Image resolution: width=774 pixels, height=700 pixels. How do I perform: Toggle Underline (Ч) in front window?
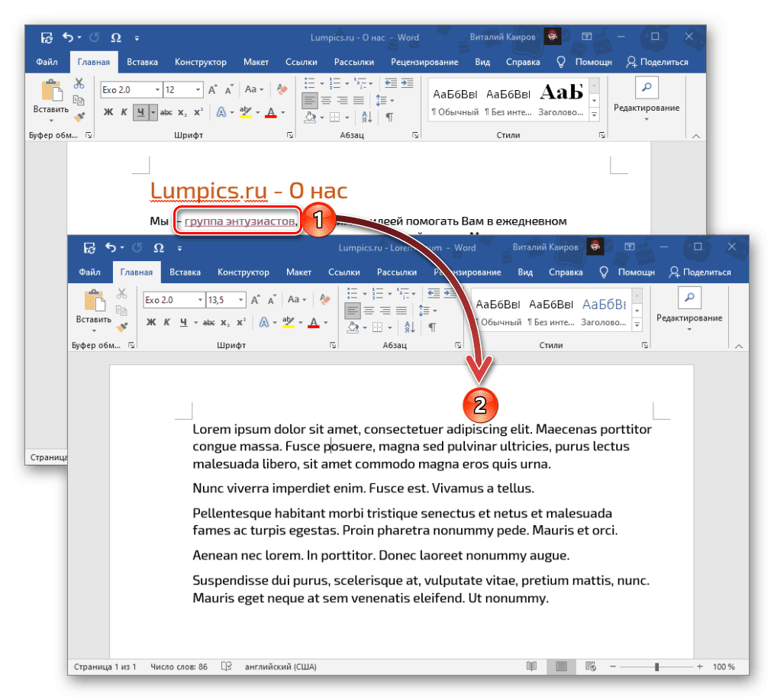pyautogui.click(x=184, y=322)
